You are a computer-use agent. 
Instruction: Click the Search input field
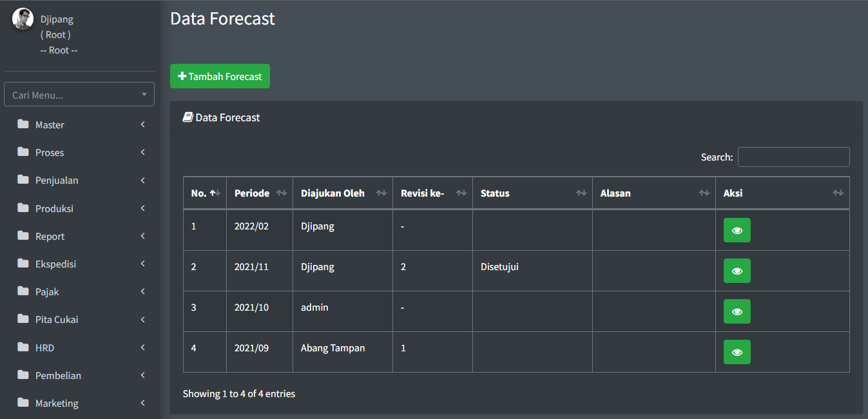click(x=793, y=157)
